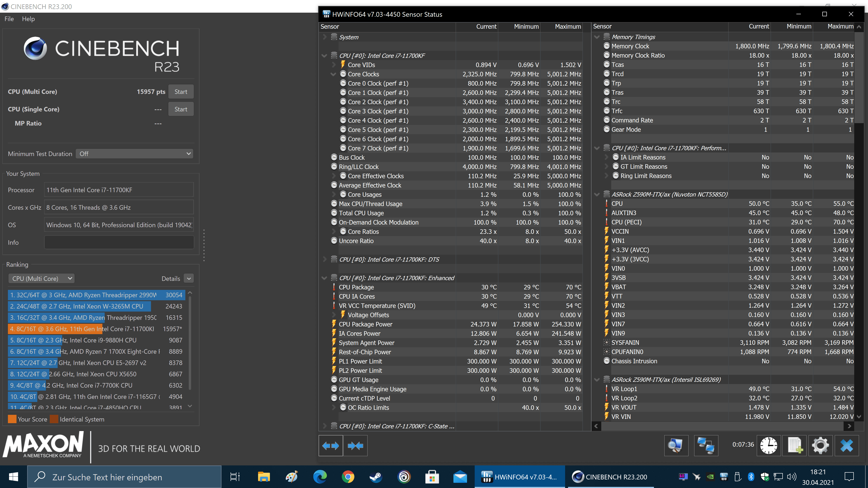The width and height of the screenshot is (868, 488).
Task: Close sensors with the blue X button
Action: pyautogui.click(x=847, y=446)
